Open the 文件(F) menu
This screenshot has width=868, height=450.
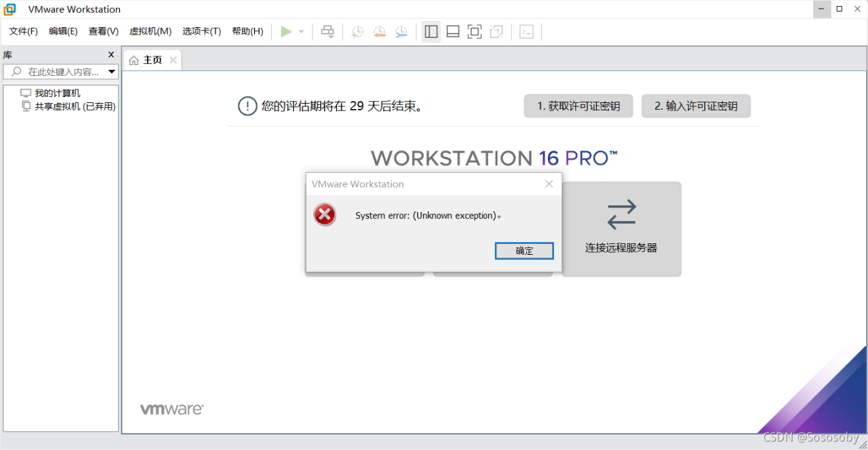23,31
